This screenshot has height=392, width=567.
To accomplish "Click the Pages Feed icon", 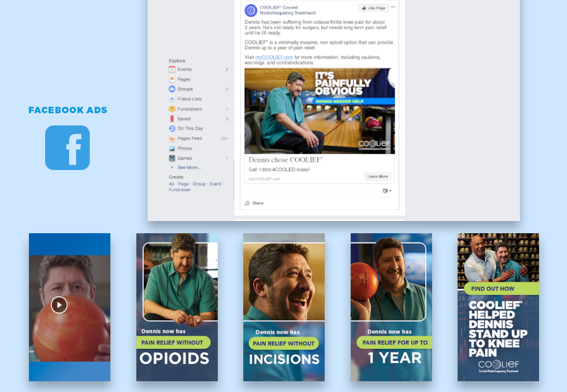I will click(172, 138).
